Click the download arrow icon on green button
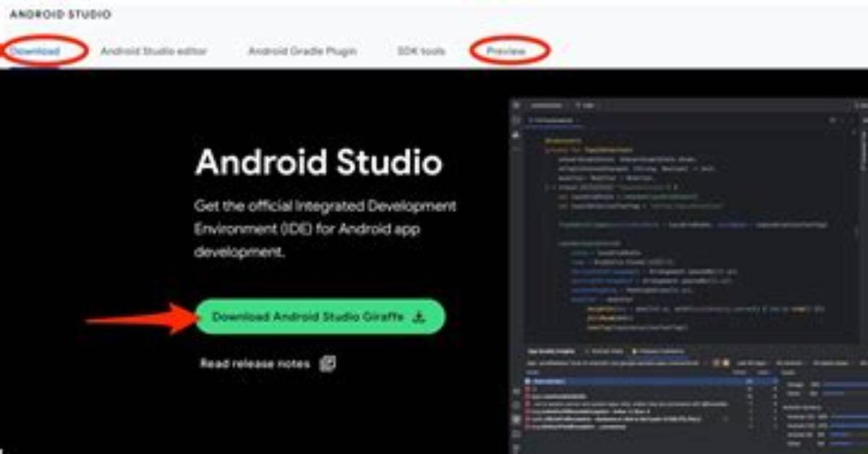This screenshot has height=454, width=868. (x=419, y=317)
